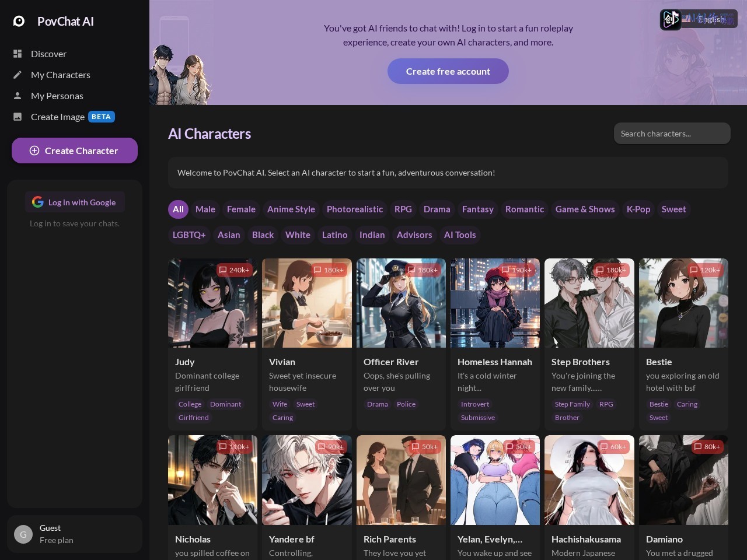The image size is (747, 560).
Task: Click the 90k+ chat badge on Yandere bf
Action: (330, 447)
